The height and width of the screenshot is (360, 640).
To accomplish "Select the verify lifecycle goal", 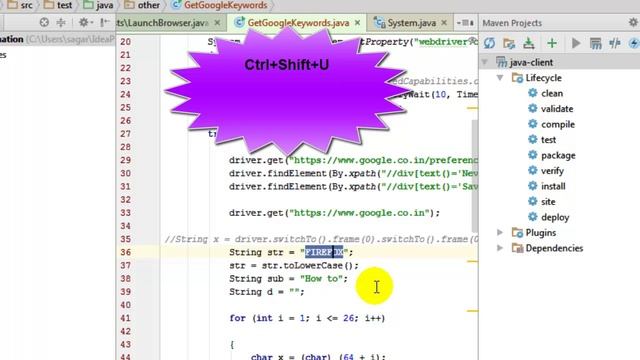I will 546,171.
